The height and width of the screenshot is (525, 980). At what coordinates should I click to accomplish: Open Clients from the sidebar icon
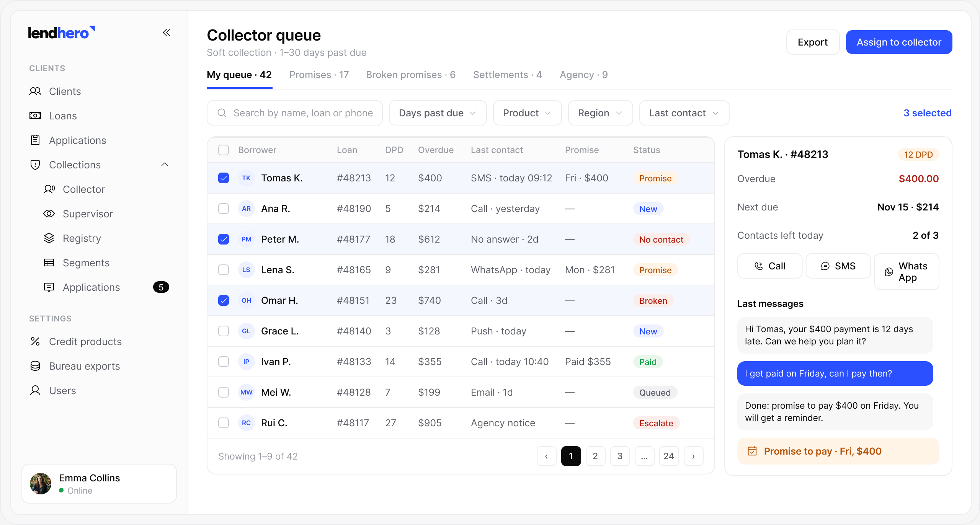(35, 91)
